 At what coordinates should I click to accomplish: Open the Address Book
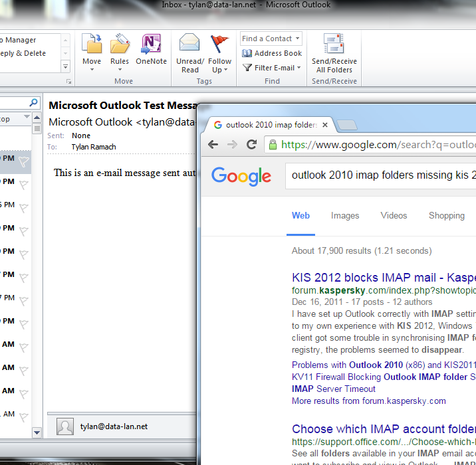coord(272,53)
